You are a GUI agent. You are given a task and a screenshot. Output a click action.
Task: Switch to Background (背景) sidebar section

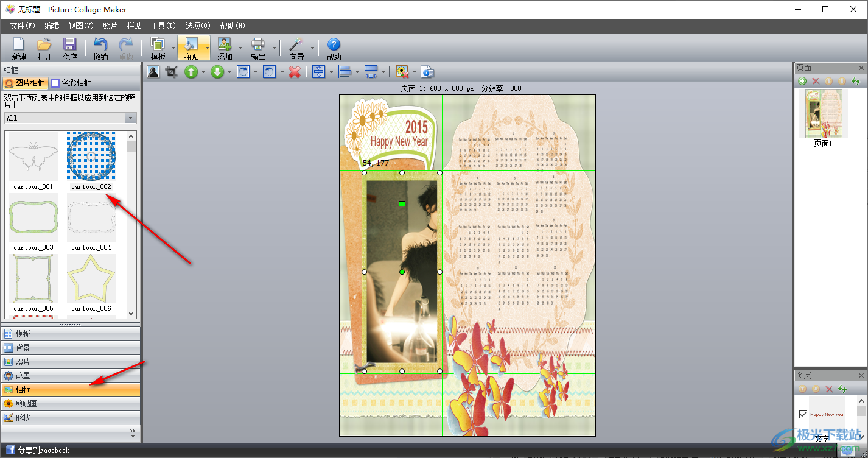pos(71,348)
